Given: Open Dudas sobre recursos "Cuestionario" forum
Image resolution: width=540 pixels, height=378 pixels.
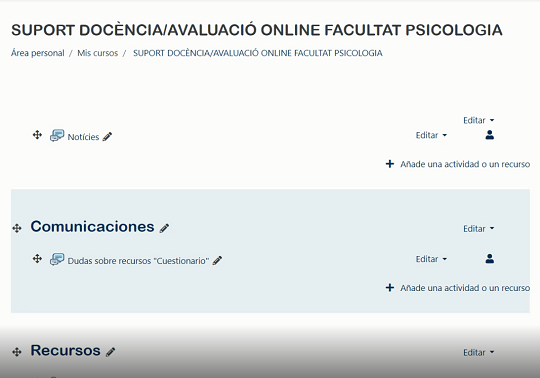Looking at the screenshot, I should point(138,261).
